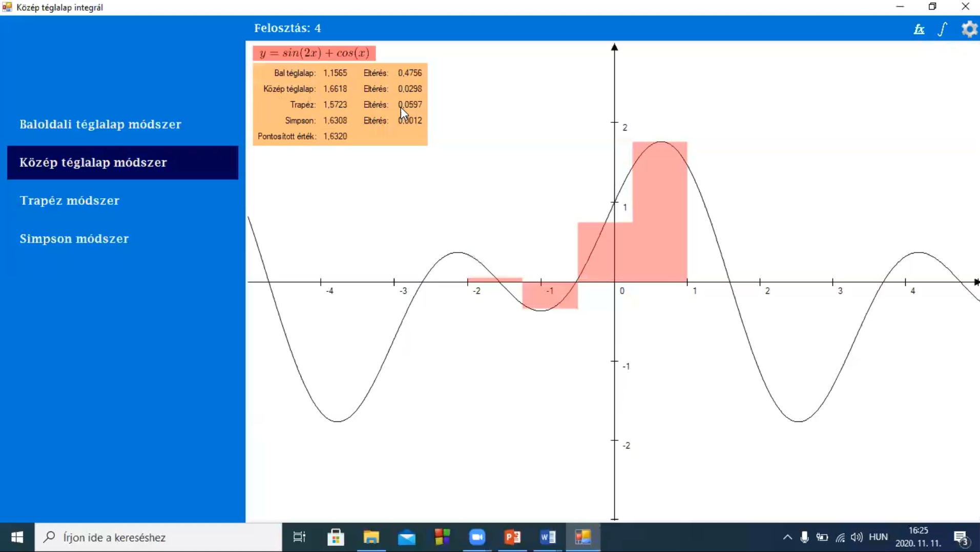Click the Windows Start button
The height and width of the screenshot is (552, 980).
[17, 537]
